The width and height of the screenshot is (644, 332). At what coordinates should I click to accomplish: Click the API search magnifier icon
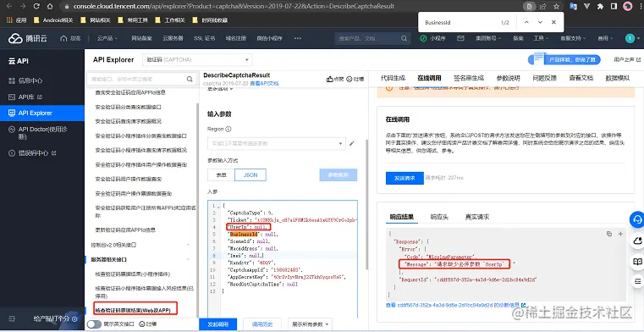[x=190, y=79]
